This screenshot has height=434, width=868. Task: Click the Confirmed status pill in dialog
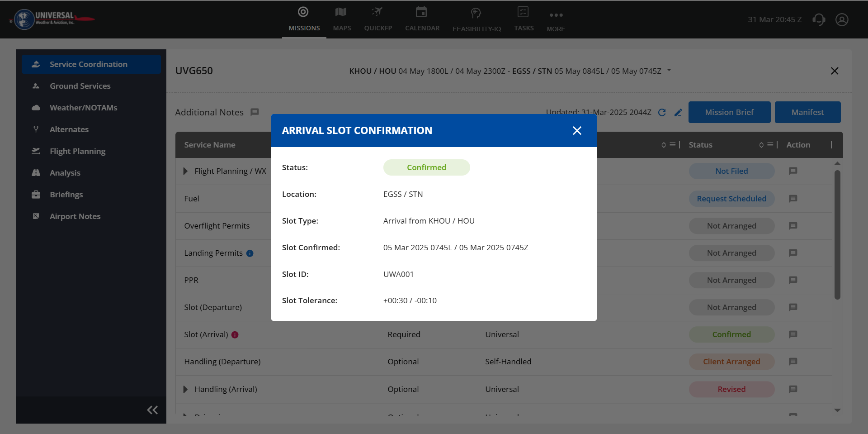[x=426, y=167]
